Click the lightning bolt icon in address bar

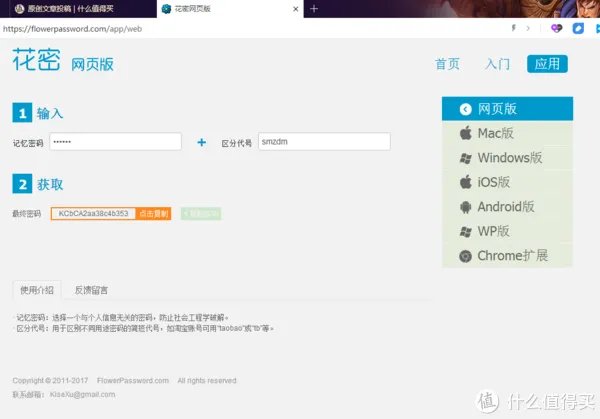[x=514, y=28]
